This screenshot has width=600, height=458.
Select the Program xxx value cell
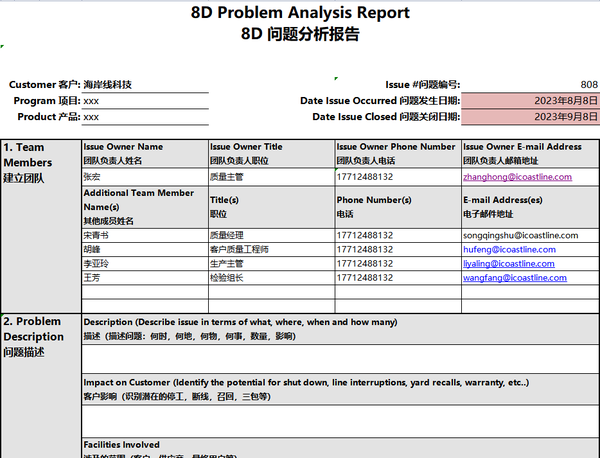[145, 101]
